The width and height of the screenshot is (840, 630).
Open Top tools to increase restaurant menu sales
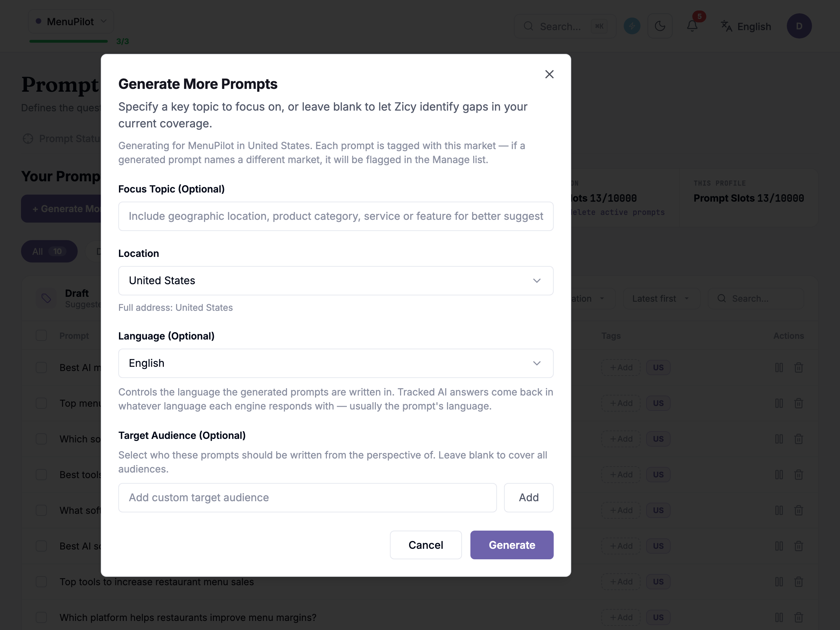click(156, 582)
